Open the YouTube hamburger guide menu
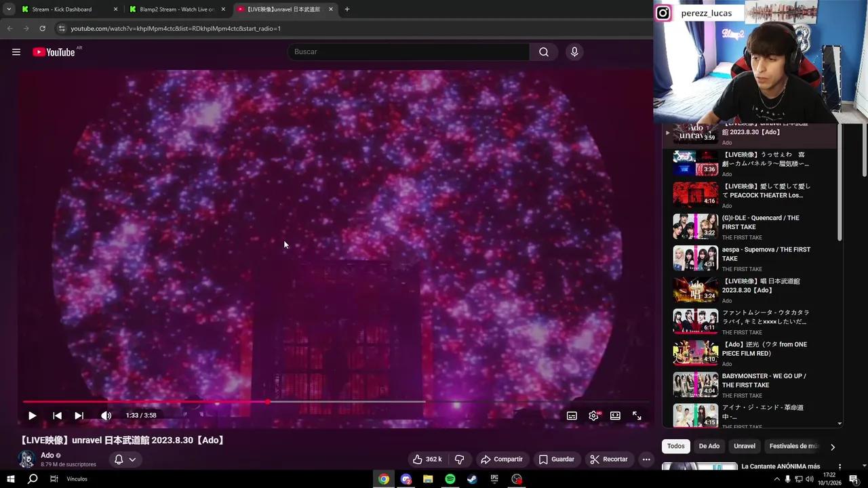The image size is (868, 488). [x=16, y=52]
